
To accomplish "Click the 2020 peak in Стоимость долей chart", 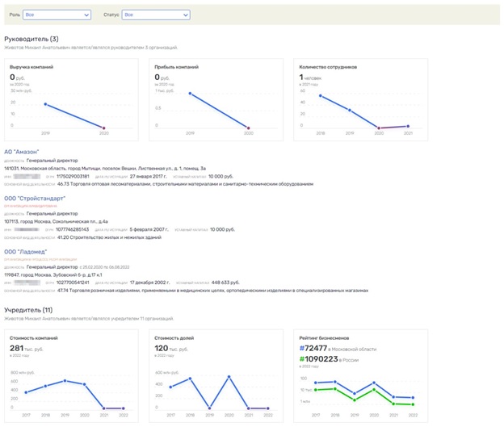I will tap(229, 377).
